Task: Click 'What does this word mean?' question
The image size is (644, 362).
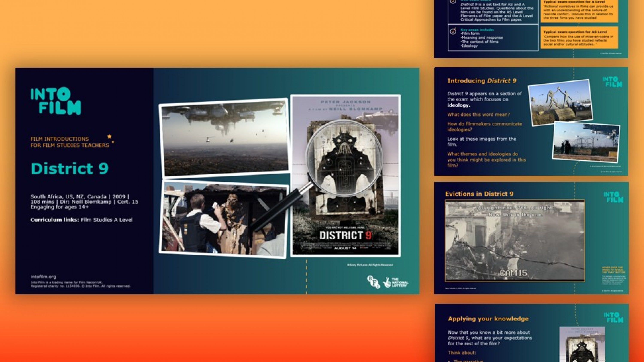Action: click(478, 115)
